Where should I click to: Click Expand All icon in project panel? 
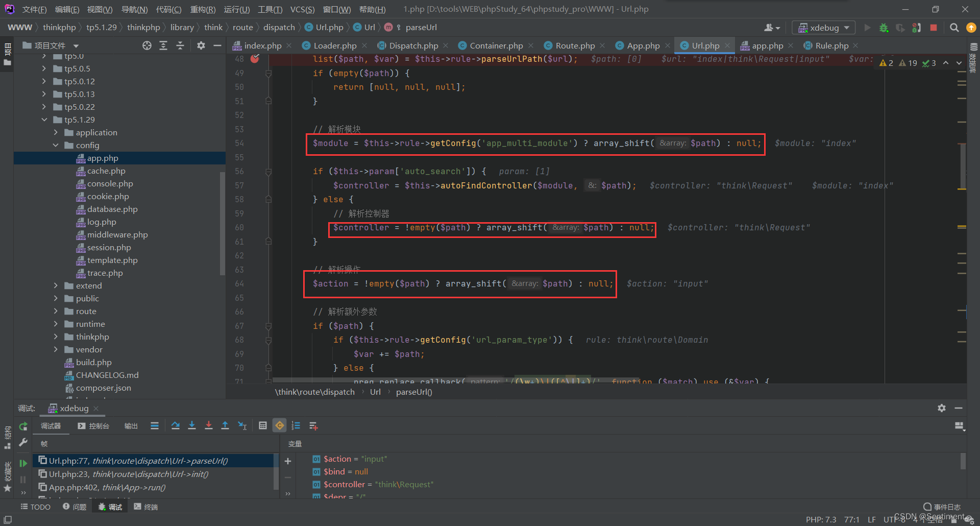[x=163, y=45]
